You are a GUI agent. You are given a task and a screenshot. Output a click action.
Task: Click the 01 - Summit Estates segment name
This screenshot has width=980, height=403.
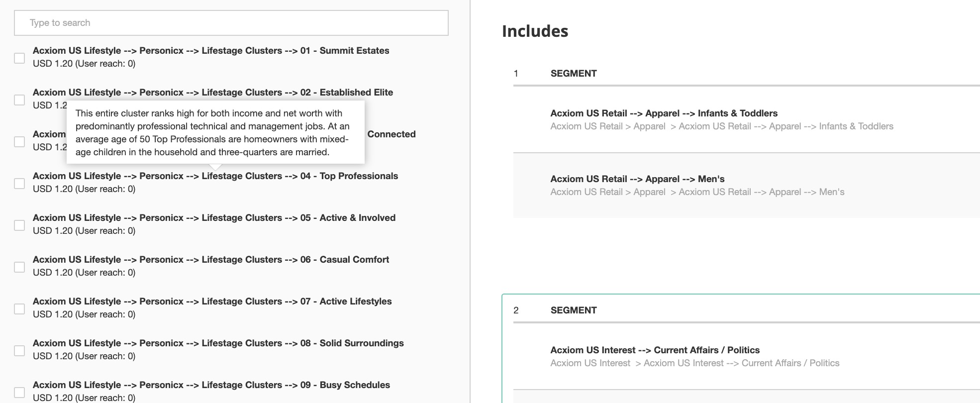(211, 51)
